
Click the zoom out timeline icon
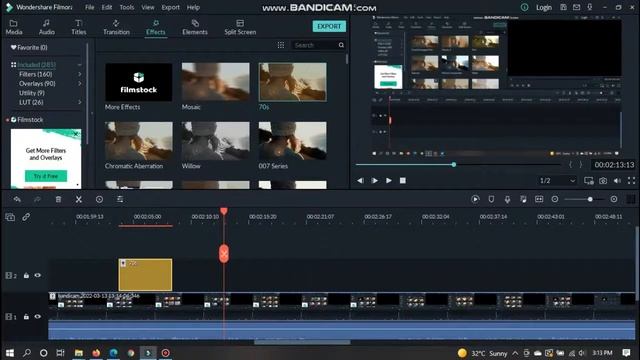555,199
